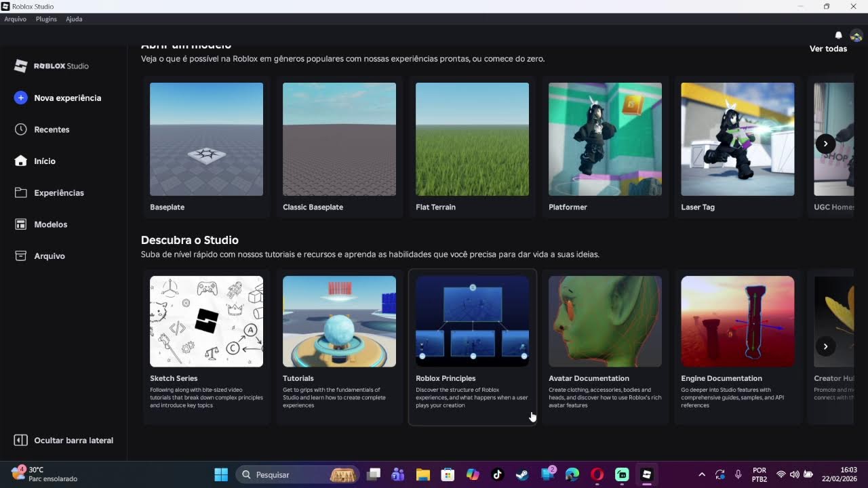868x488 pixels.
Task: Click the Ocultar barra lateral panel icon
Action: 21,440
